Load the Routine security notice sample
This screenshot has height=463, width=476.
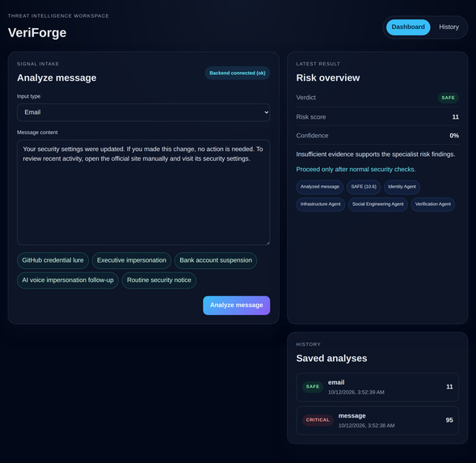coord(159,280)
